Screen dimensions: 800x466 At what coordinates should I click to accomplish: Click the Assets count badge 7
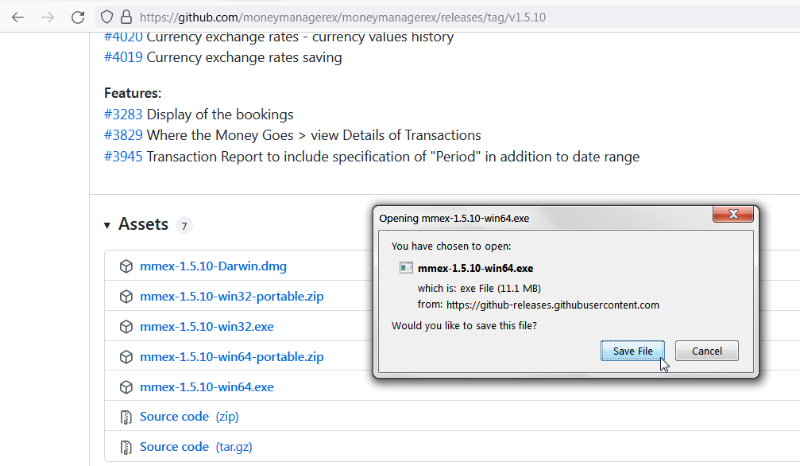point(184,225)
